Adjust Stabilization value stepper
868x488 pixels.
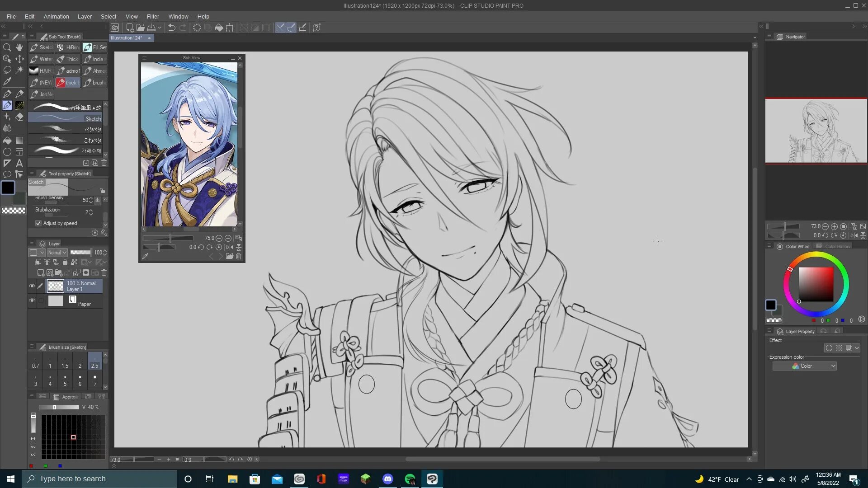tap(90, 212)
